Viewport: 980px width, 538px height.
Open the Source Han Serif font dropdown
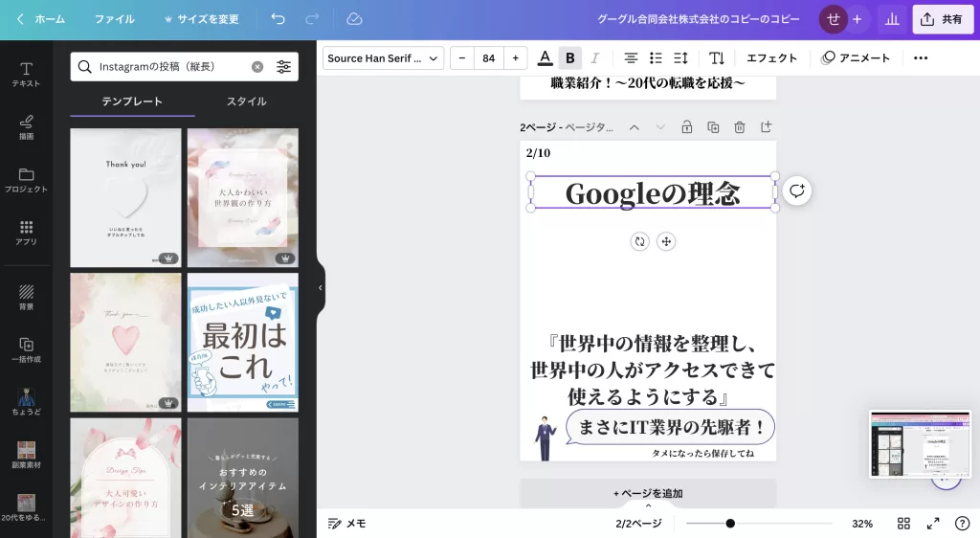pyautogui.click(x=383, y=58)
